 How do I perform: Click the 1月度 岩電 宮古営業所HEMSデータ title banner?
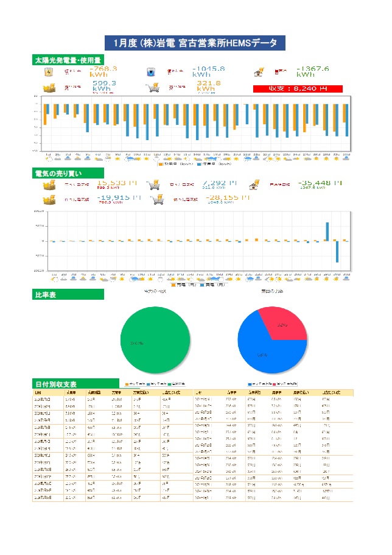coord(195,43)
